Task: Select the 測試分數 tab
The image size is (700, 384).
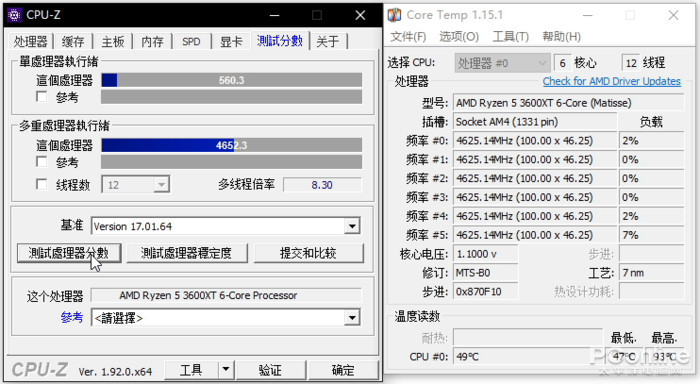Action: [280, 41]
